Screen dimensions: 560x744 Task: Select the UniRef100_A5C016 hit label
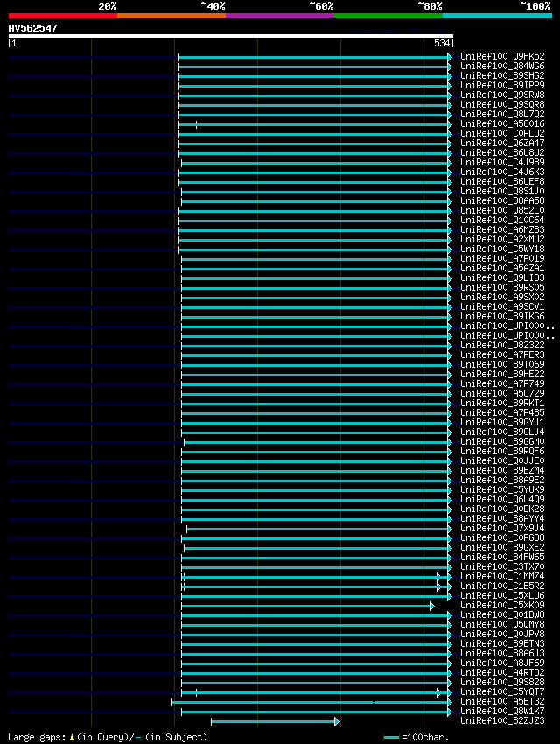click(x=502, y=123)
